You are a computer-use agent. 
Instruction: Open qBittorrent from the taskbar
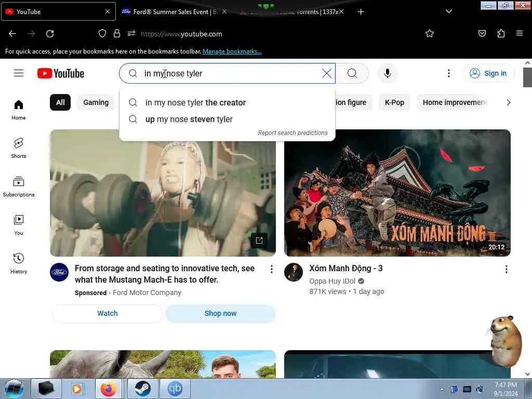pyautogui.click(x=175, y=389)
